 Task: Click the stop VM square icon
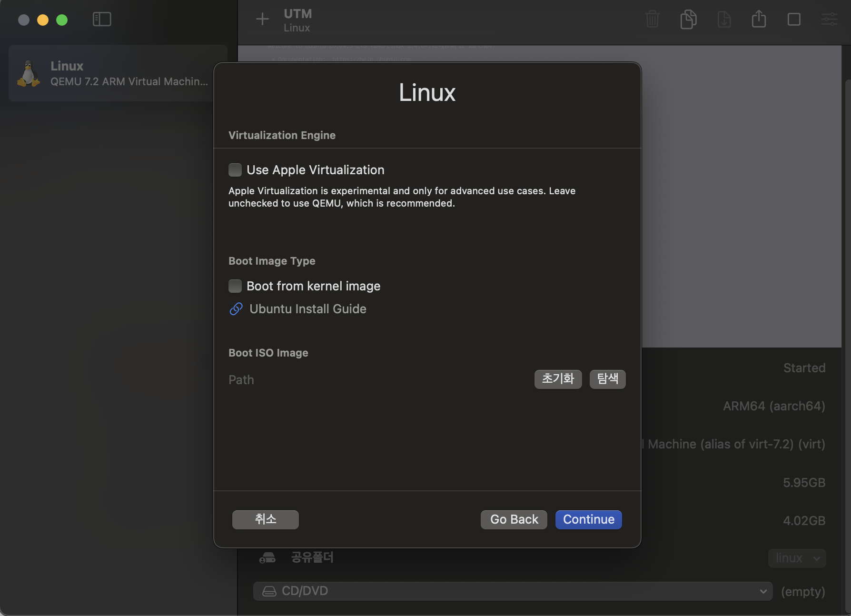click(794, 20)
